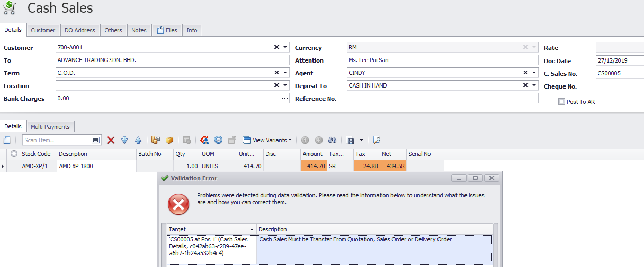Screen dimensions: 644x270
Task: Click the magnifier preview icon in toolbar
Action: (x=377, y=140)
